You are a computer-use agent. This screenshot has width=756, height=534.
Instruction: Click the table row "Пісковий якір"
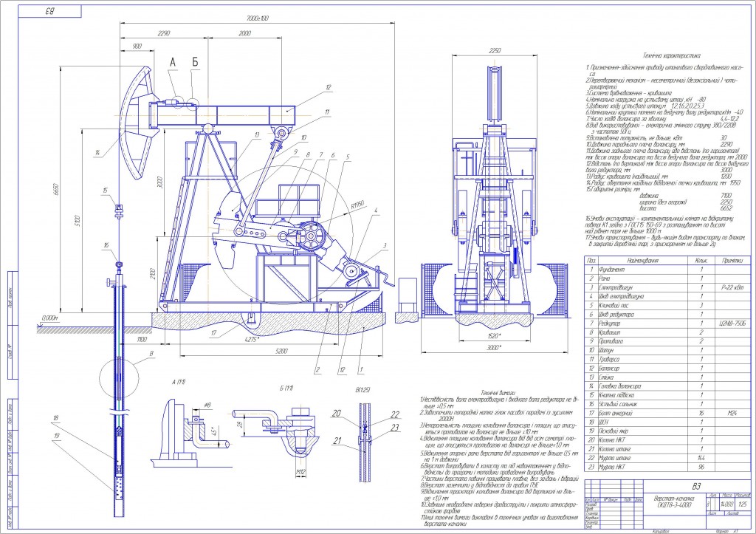point(667,431)
